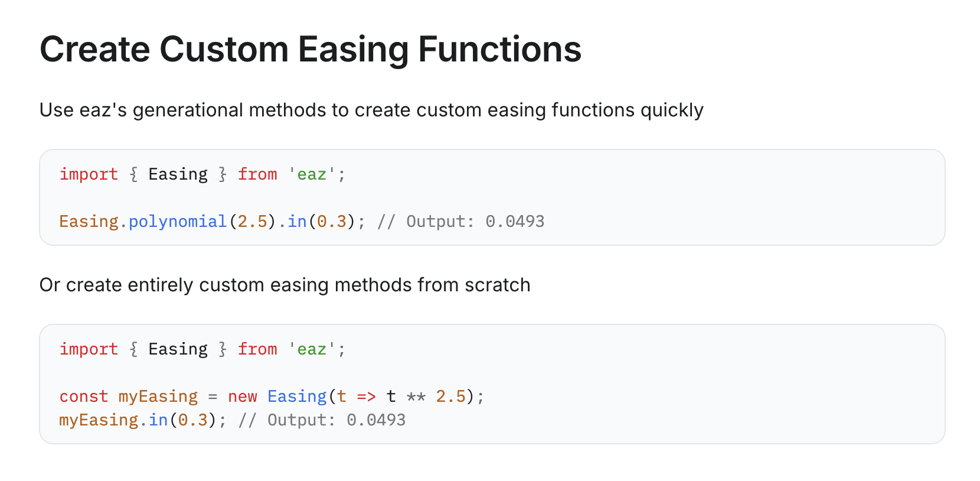Click 'myEasing' in the const declaration
Screen dimensions: 980x481
click(158, 396)
